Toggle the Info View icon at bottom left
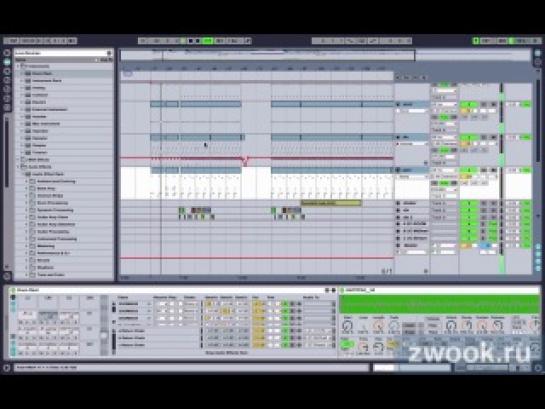The height and width of the screenshot is (409, 545). 6,368
